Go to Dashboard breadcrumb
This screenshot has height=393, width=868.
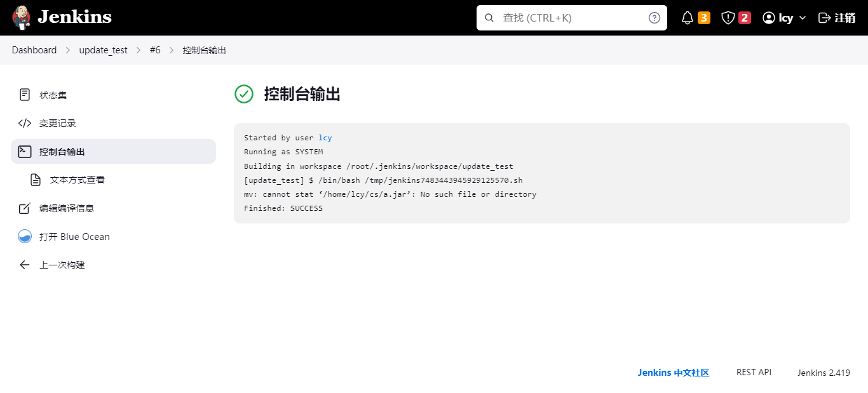pyautogui.click(x=34, y=50)
